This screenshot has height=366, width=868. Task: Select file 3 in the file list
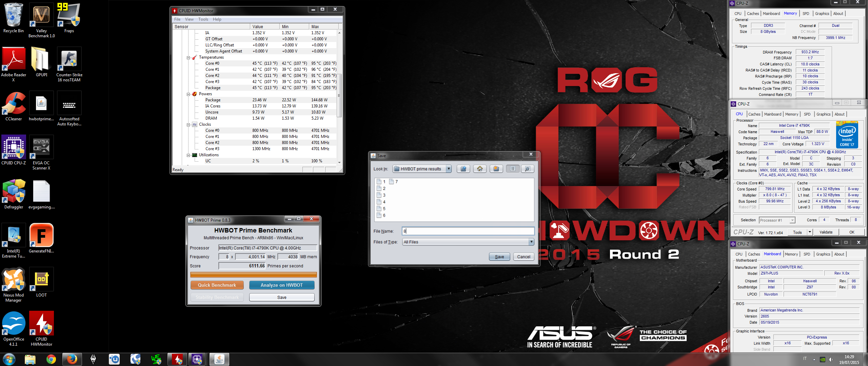pyautogui.click(x=381, y=195)
